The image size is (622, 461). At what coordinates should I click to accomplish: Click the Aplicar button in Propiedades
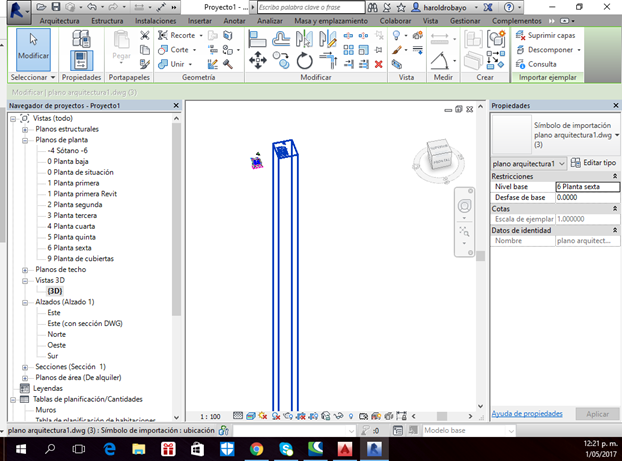tap(597, 414)
